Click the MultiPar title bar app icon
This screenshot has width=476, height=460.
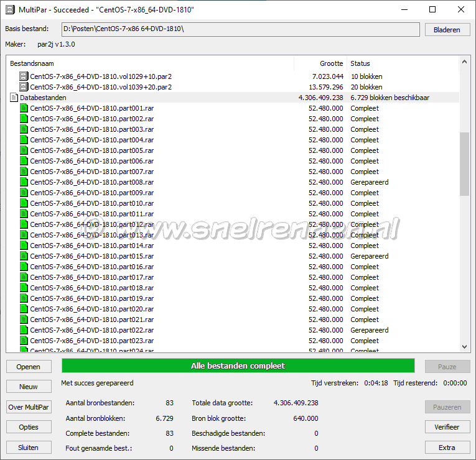click(x=10, y=10)
